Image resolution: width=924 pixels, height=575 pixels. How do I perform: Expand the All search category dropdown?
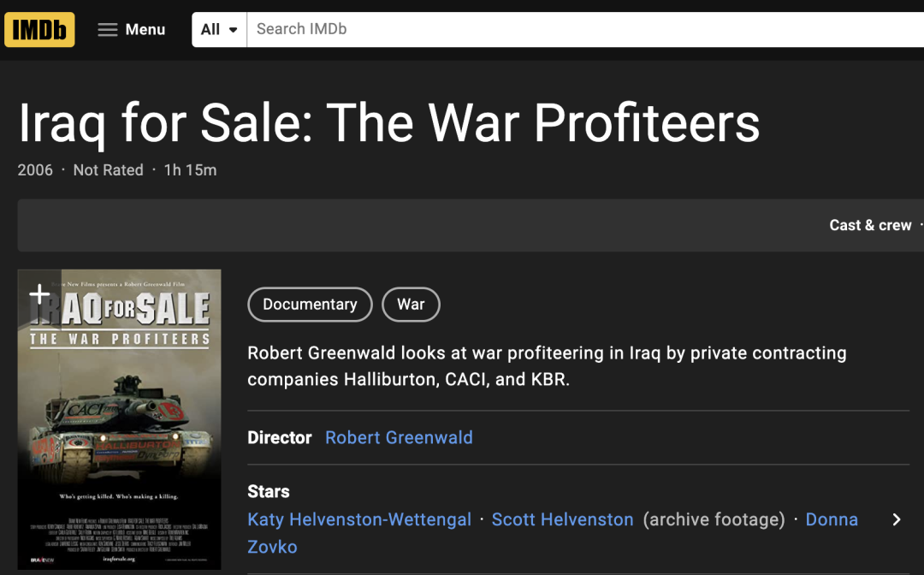[x=219, y=29]
